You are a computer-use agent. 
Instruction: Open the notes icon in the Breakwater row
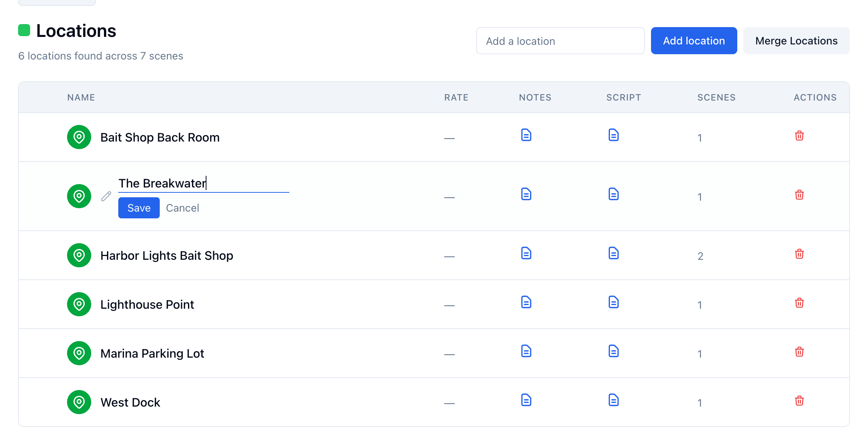[526, 194]
